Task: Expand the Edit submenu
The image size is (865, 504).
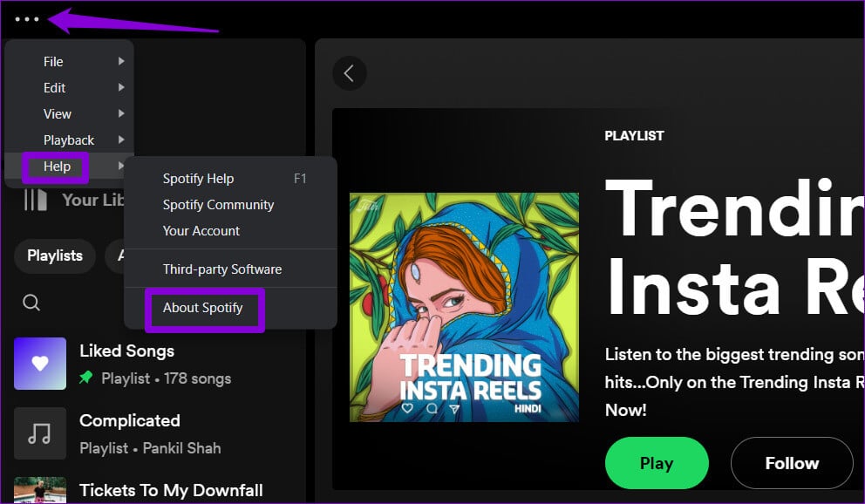Action: [x=55, y=88]
